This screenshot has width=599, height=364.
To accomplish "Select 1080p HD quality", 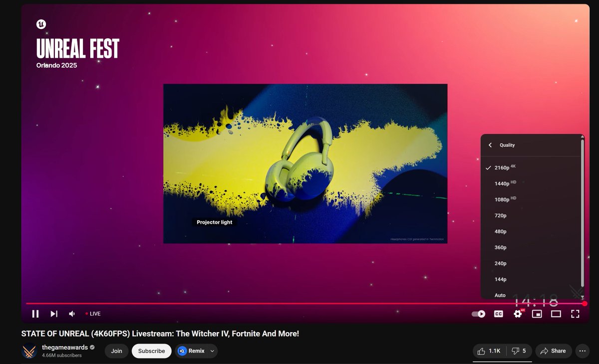I will tap(531, 199).
